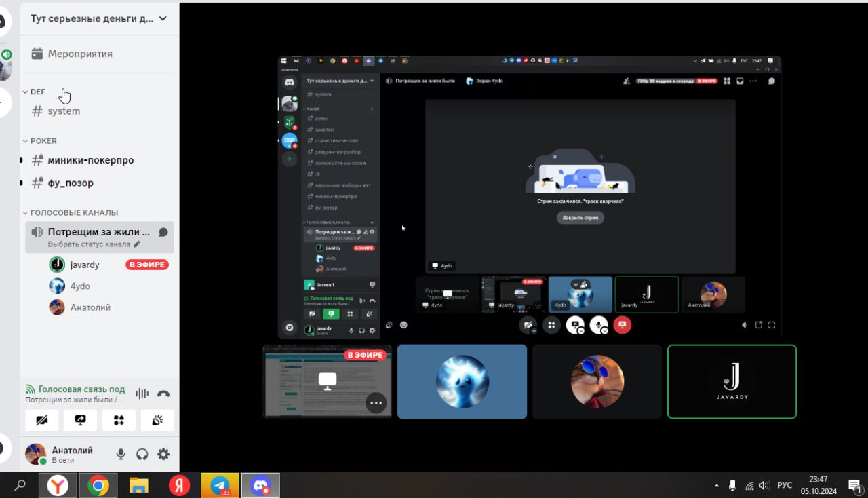This screenshot has width=868, height=498.
Task: Open noise suppression waveform icon
Action: point(142,394)
